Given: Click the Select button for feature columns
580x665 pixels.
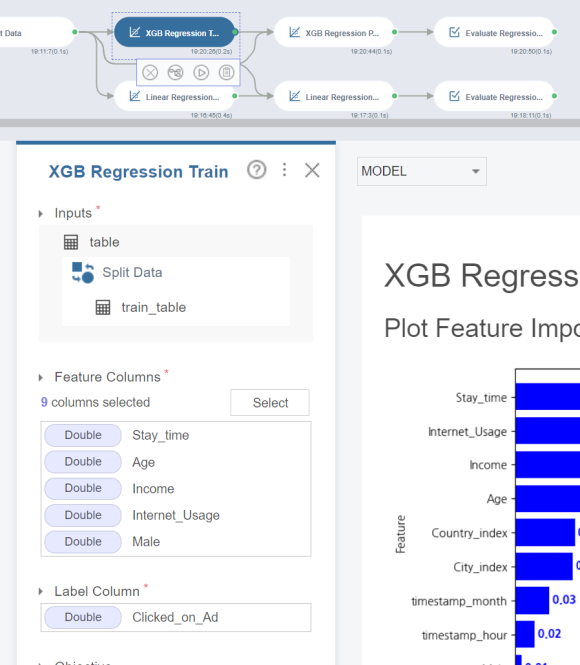Looking at the screenshot, I should click(x=270, y=402).
